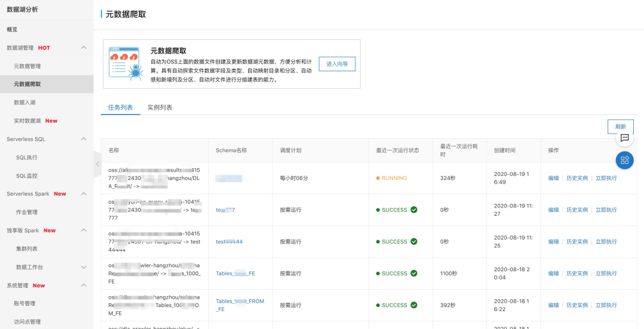This screenshot has height=329, width=644.
Task: Click the metadata crawler illustration thumbnail
Action: (x=124, y=64)
